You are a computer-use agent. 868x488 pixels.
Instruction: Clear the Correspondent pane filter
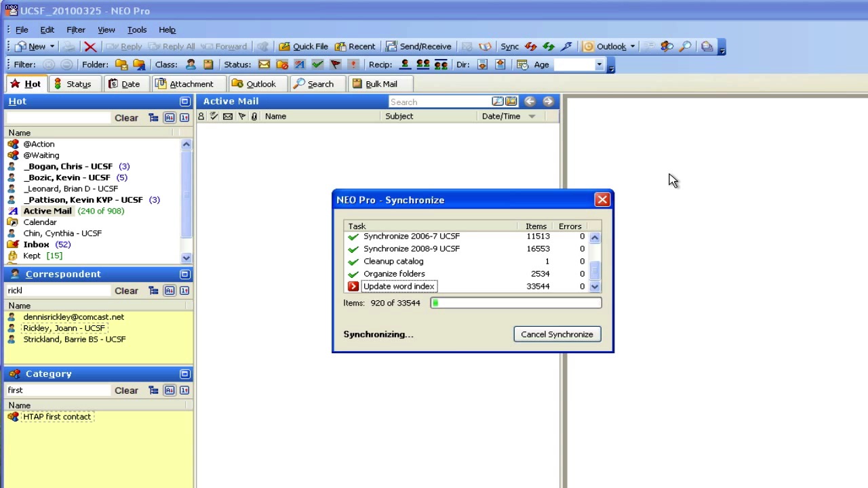pos(126,291)
